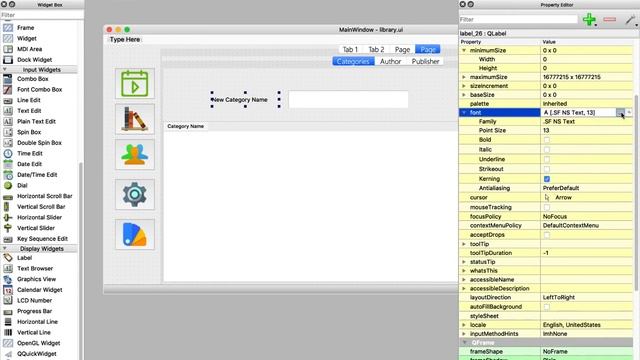Image resolution: width=640 pixels, height=360 pixels.
Task: Select the Combo Box widget icon
Action: coord(8,79)
